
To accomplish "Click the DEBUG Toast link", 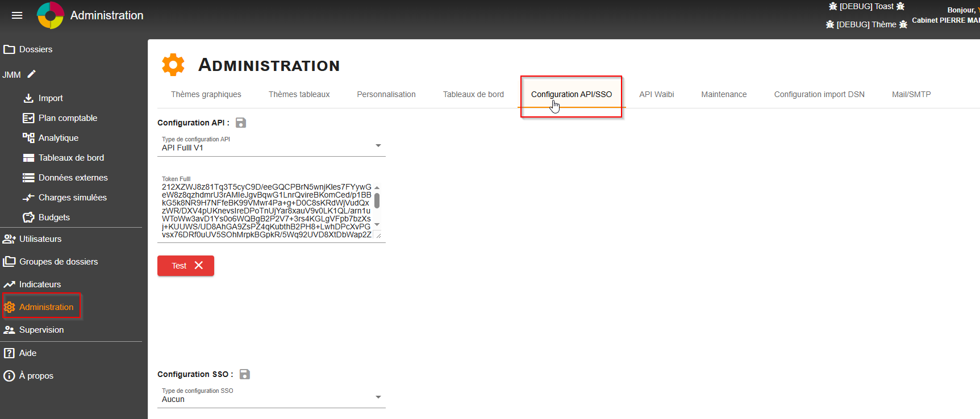I will (866, 6).
